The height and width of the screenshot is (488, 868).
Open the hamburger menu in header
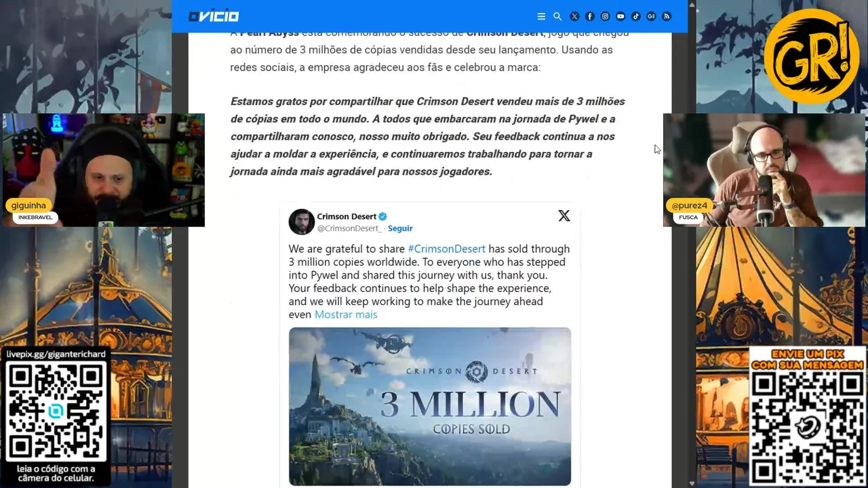(x=541, y=16)
